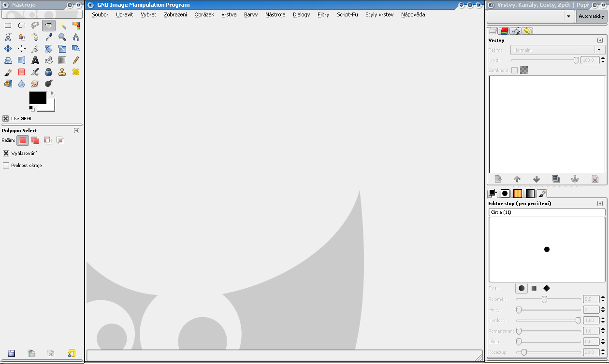
Task: Select the Smudge finger tool
Action: 35,84
